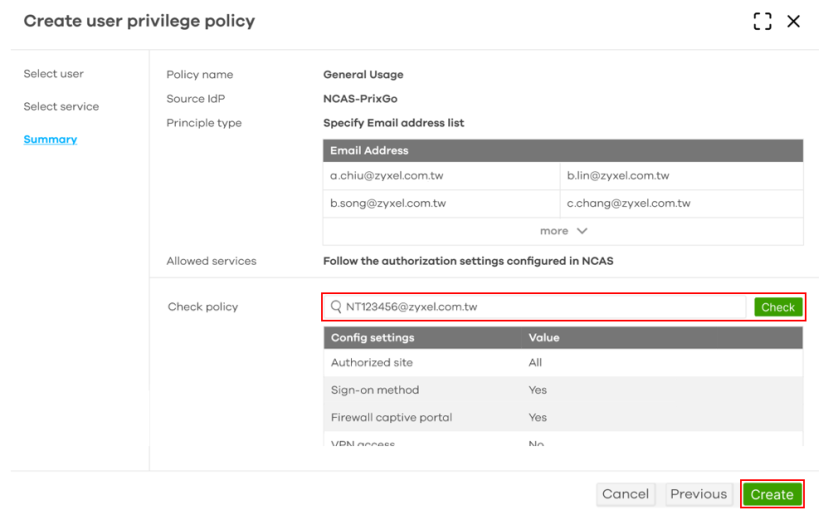Screen dimensions: 838x520
Task: Select the Firewall captive portal row
Action: point(563,417)
